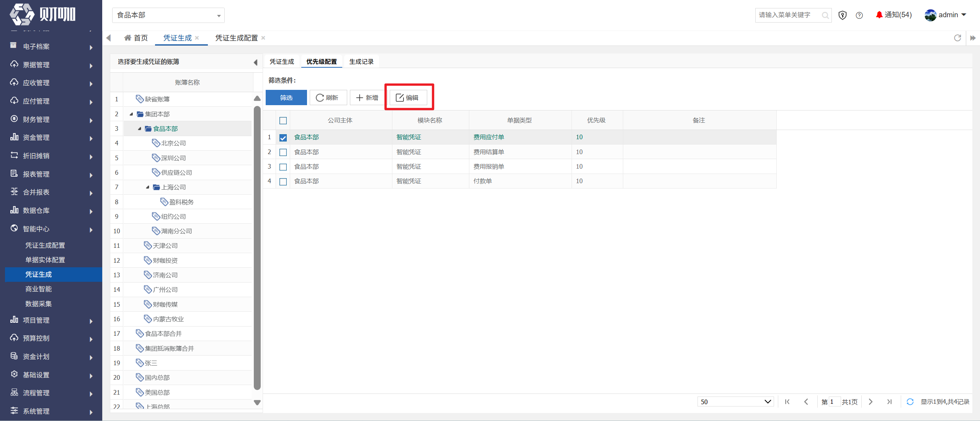Click the 编辑 button

[x=408, y=98]
